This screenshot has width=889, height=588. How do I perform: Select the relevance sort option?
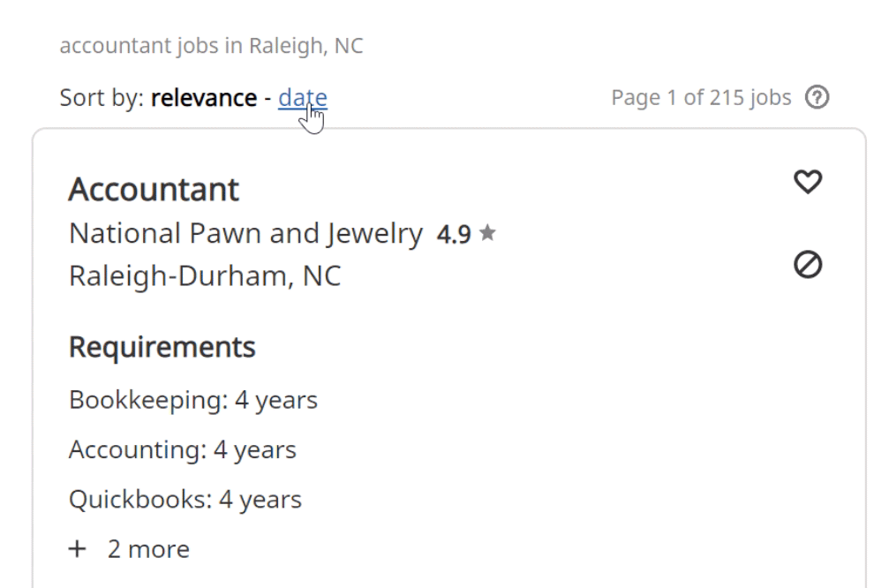(204, 98)
